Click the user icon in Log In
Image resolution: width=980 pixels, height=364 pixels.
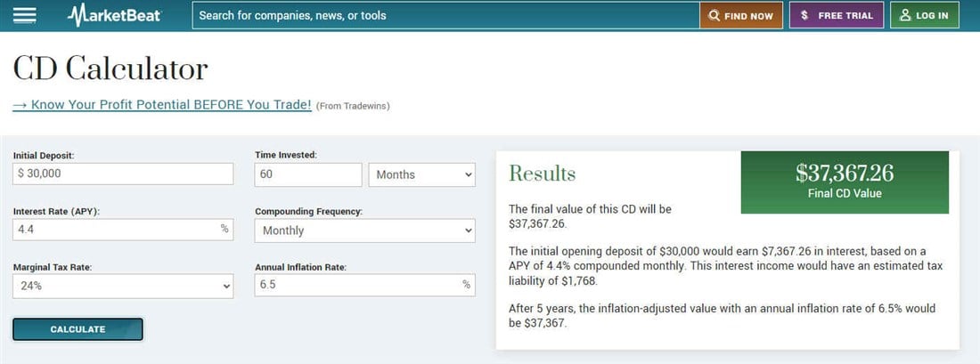click(x=905, y=16)
